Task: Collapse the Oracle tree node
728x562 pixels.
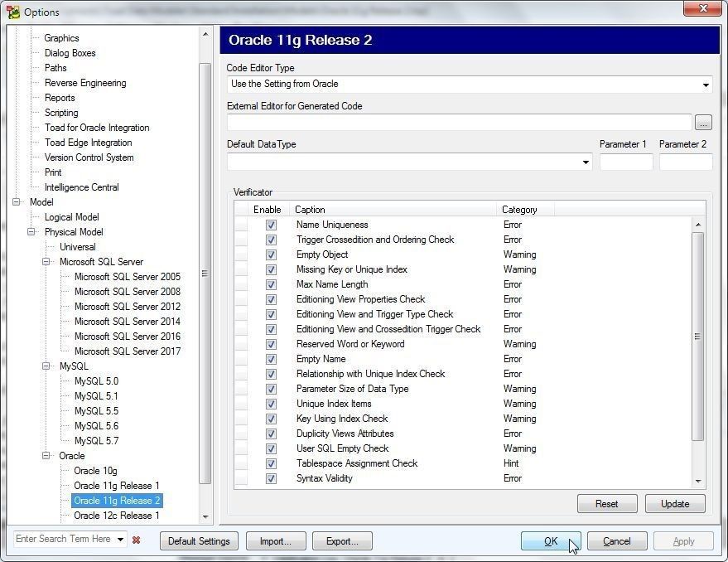Action: [46, 456]
